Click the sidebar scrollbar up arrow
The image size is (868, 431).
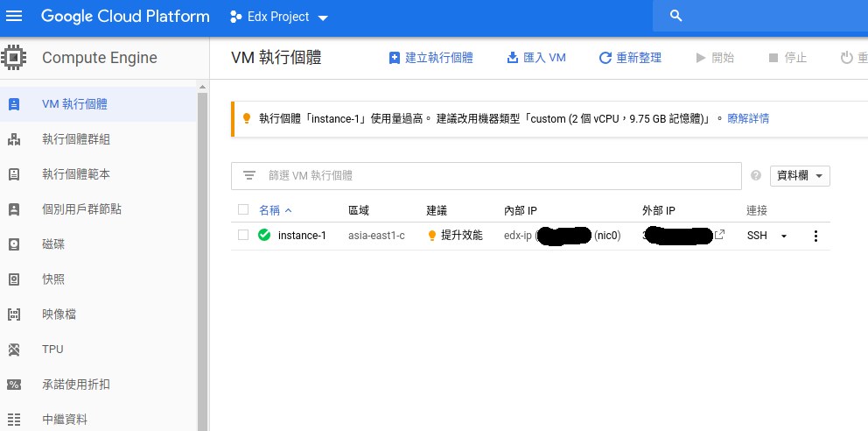[x=202, y=87]
